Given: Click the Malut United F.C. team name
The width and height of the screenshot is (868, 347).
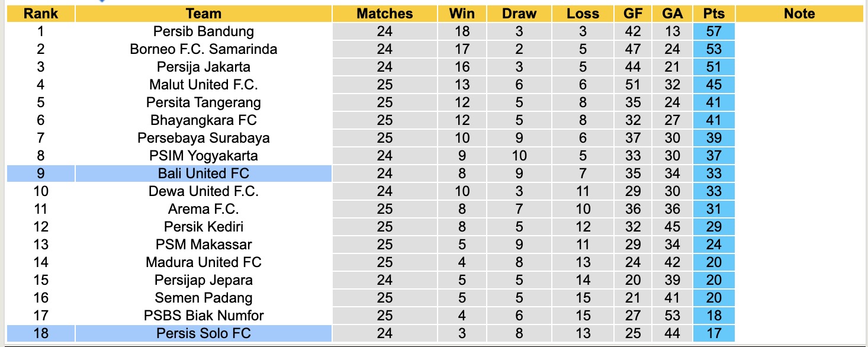Looking at the screenshot, I should (203, 85).
